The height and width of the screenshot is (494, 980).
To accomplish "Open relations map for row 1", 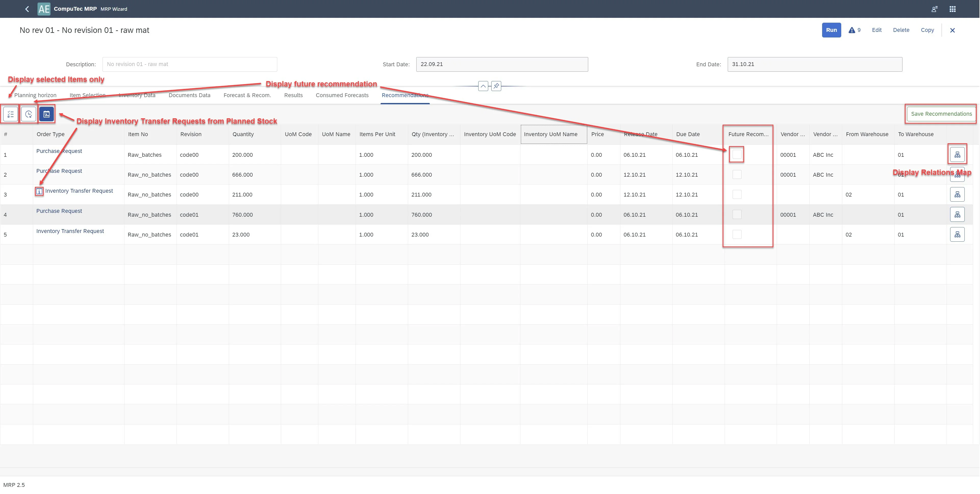I will (x=957, y=155).
